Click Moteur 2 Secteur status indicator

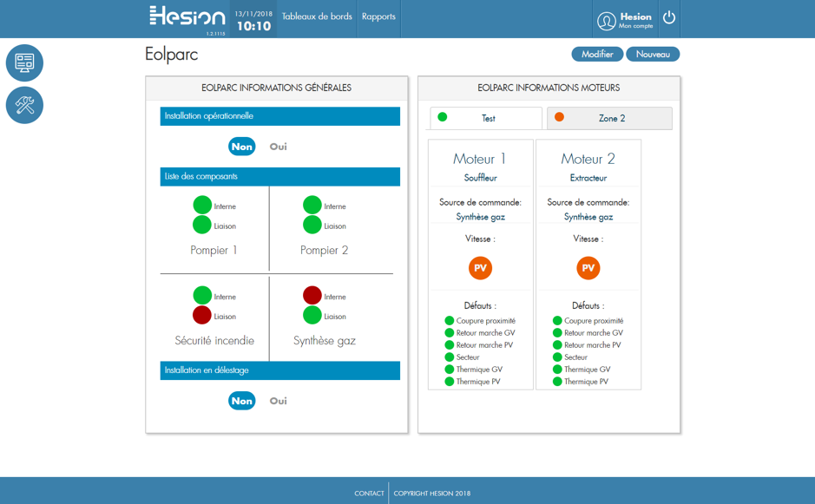pos(557,357)
